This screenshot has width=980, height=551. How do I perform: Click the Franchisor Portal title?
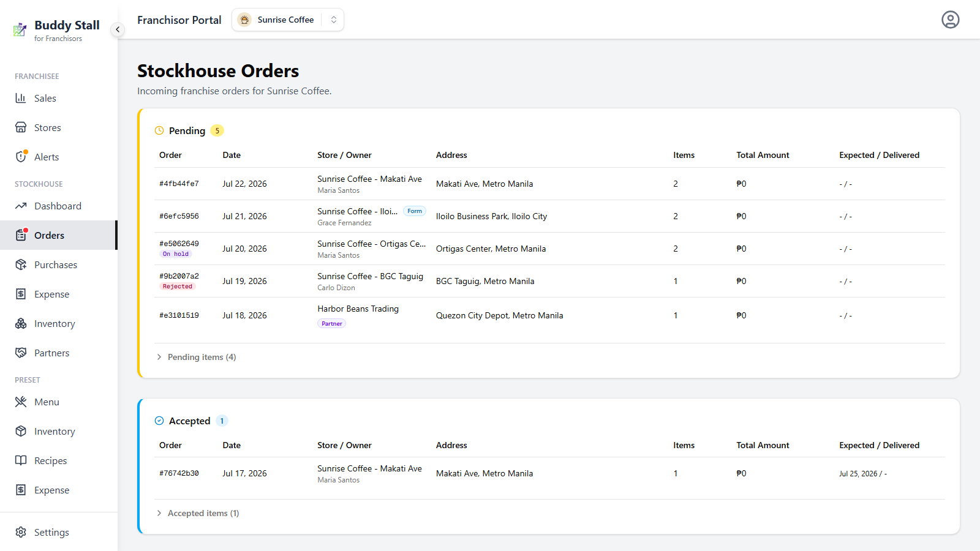point(179,20)
